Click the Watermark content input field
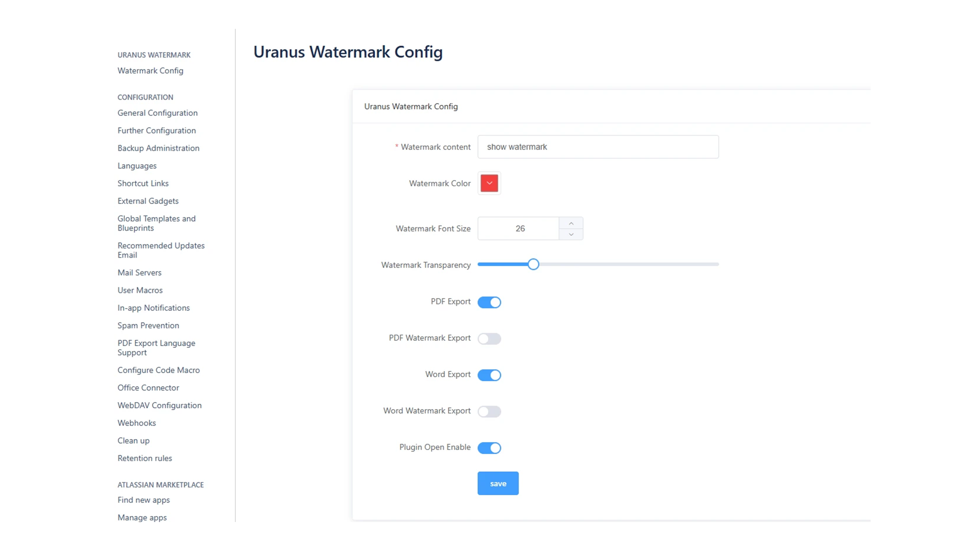This screenshot has width=980, height=551. coord(598,147)
